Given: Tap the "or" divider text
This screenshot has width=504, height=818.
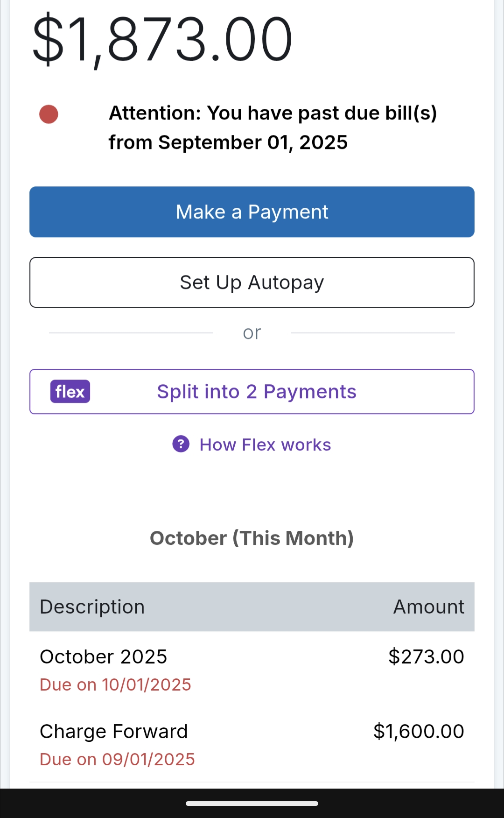Looking at the screenshot, I should click(252, 333).
